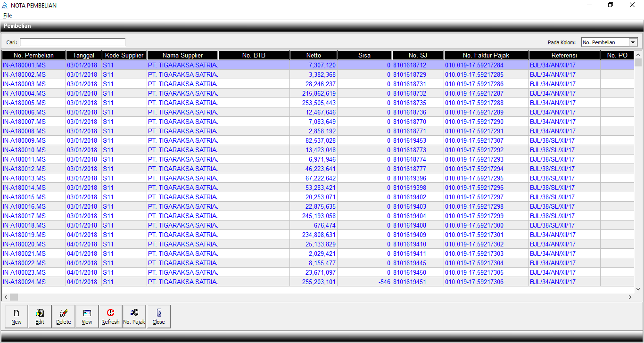Refresh the purchase list

pyautogui.click(x=111, y=316)
